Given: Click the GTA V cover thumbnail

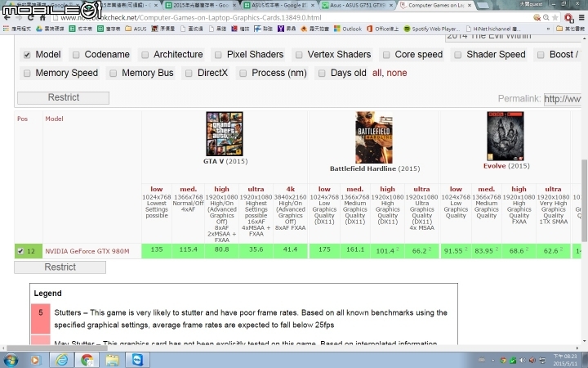Looking at the screenshot, I should [225, 133].
